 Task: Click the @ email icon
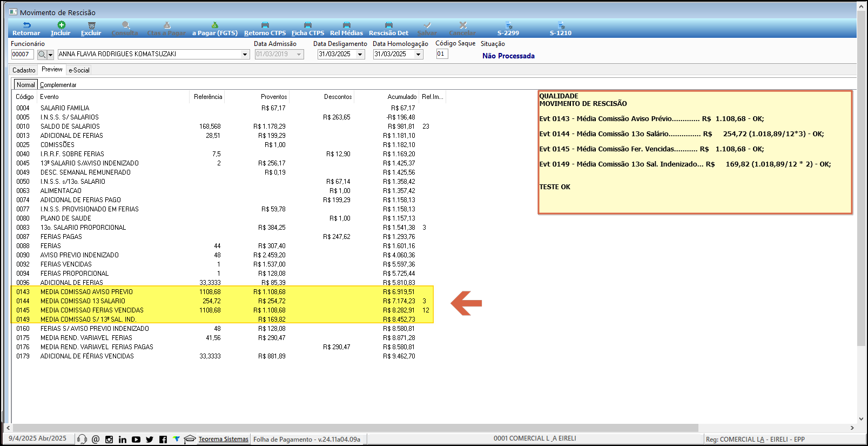pos(96,439)
